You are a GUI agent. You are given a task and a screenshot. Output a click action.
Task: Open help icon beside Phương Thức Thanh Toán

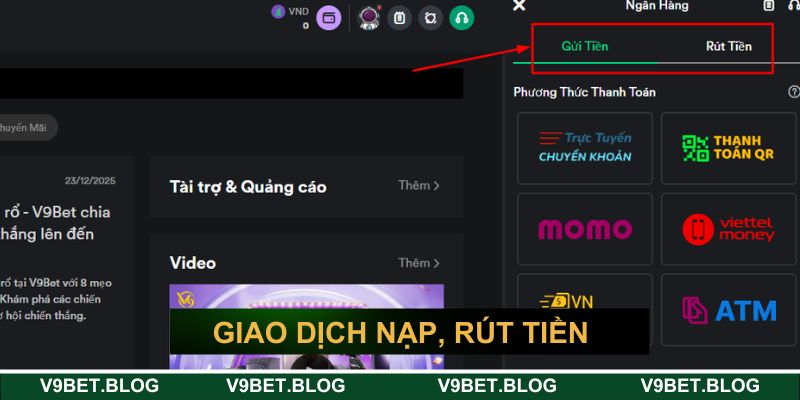tap(794, 92)
